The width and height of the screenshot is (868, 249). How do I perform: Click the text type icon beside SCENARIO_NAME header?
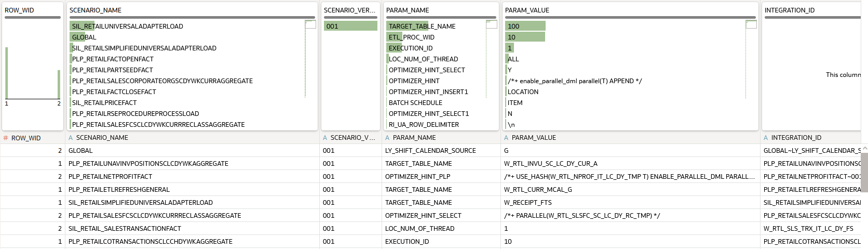[x=71, y=138]
